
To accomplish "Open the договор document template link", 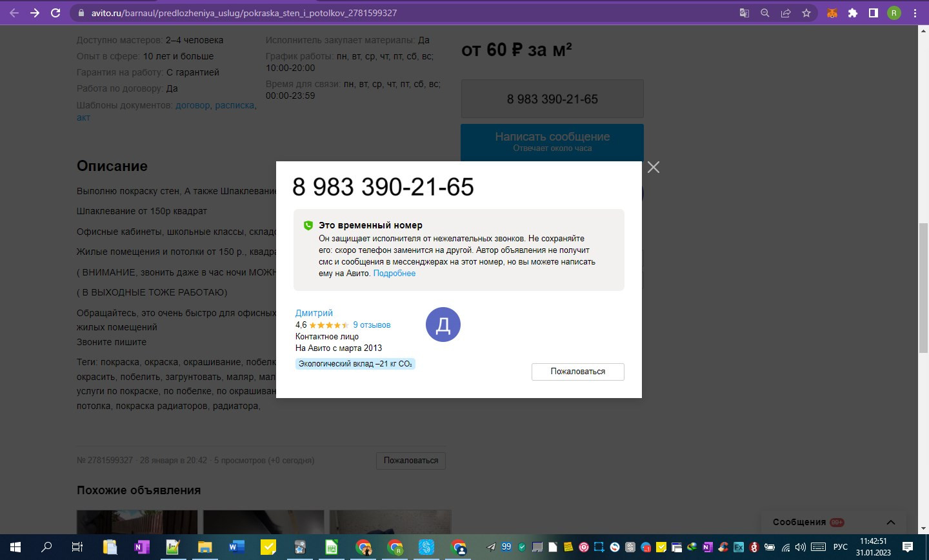I will click(x=193, y=105).
